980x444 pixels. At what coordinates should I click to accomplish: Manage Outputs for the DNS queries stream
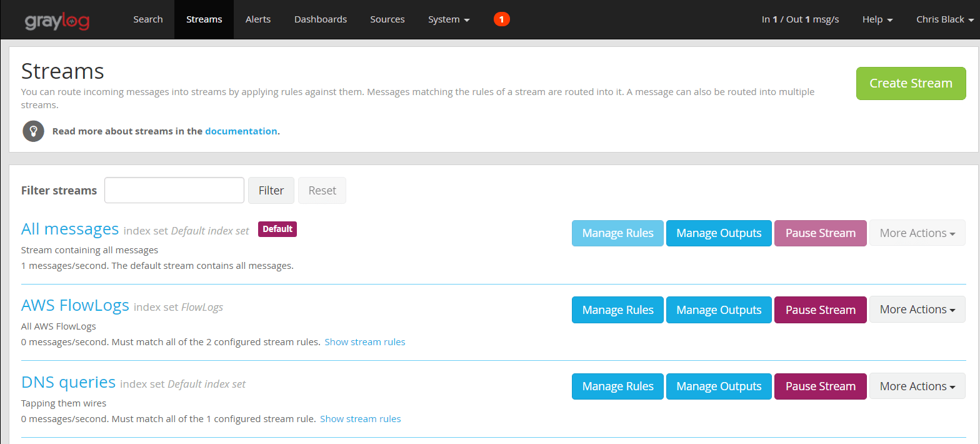(719, 386)
